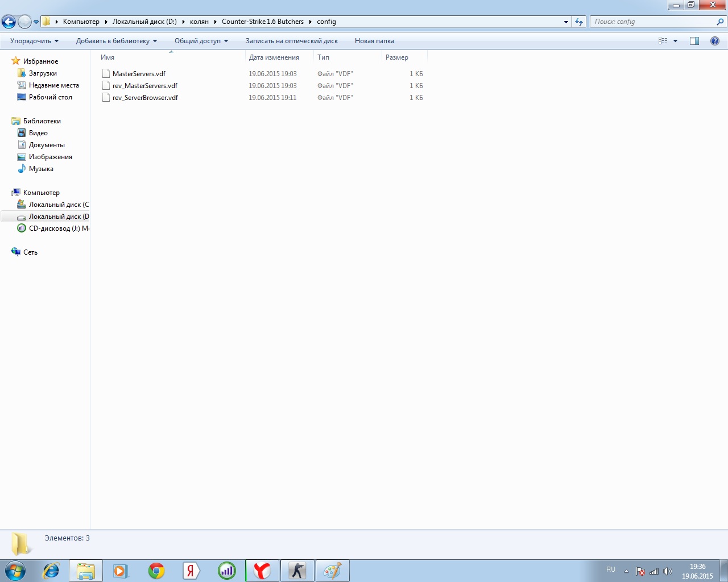Open CD-дисковод (J:) in sidebar
Screen dimensions: 728x582
point(59,228)
